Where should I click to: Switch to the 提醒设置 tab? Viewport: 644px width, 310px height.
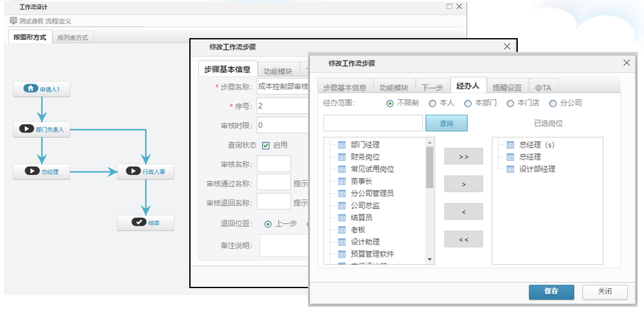507,87
